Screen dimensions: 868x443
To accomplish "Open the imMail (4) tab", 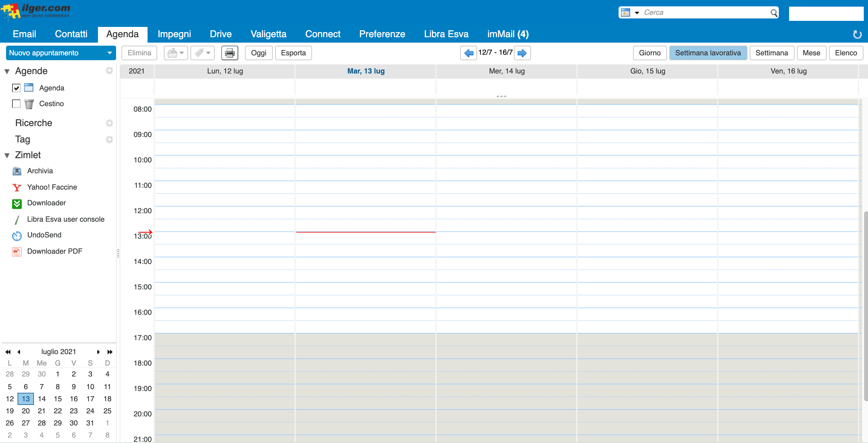I will tap(508, 34).
